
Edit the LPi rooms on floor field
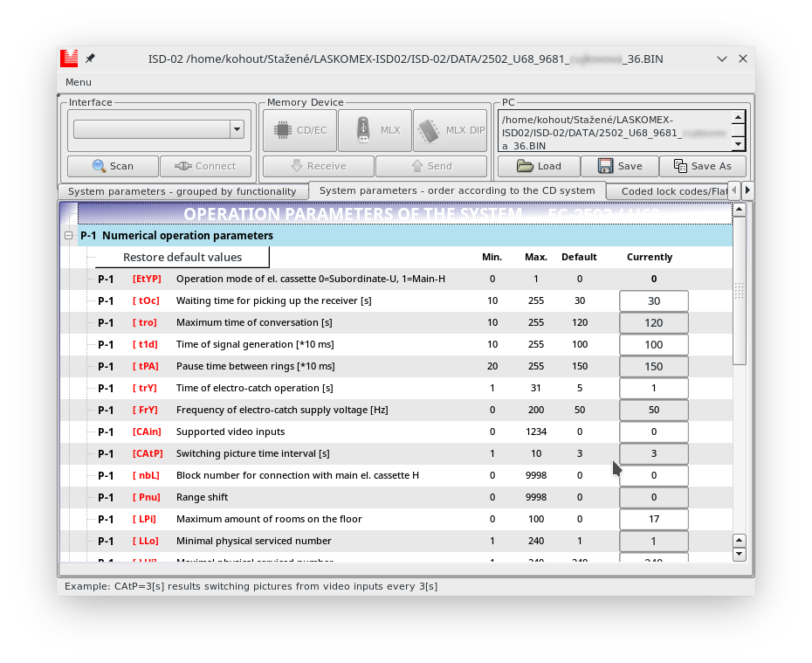click(654, 519)
